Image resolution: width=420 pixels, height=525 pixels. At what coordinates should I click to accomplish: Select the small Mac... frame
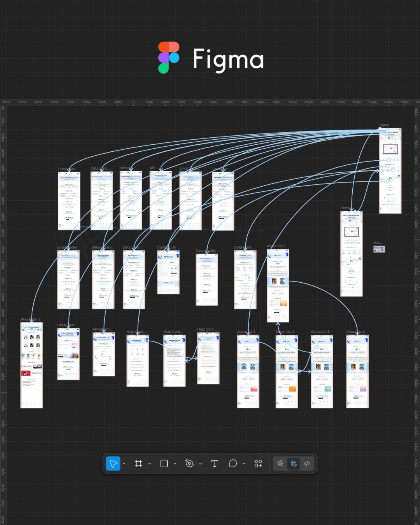click(x=379, y=249)
